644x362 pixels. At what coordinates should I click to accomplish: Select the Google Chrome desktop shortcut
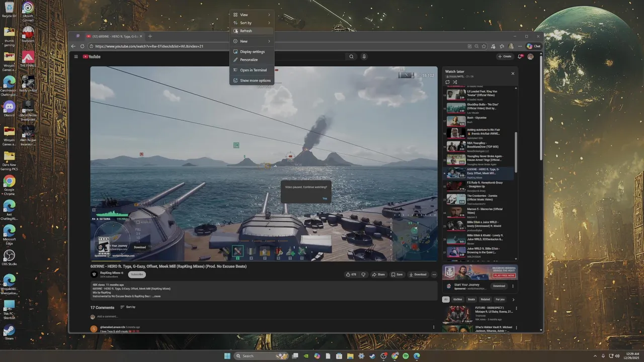[x=9, y=184]
